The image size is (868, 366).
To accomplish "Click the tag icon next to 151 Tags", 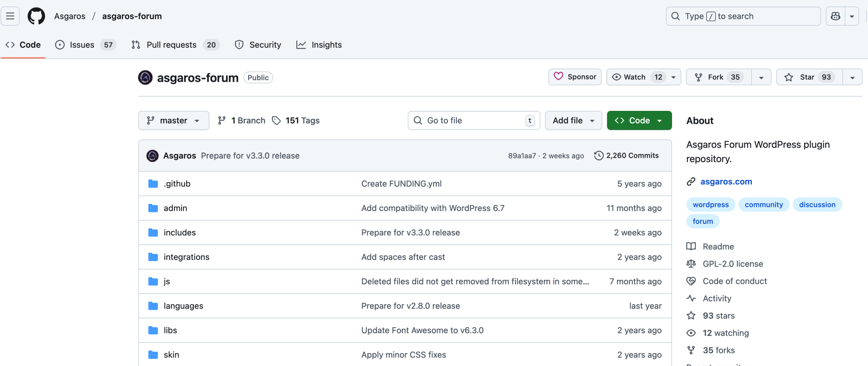I will point(276,120).
